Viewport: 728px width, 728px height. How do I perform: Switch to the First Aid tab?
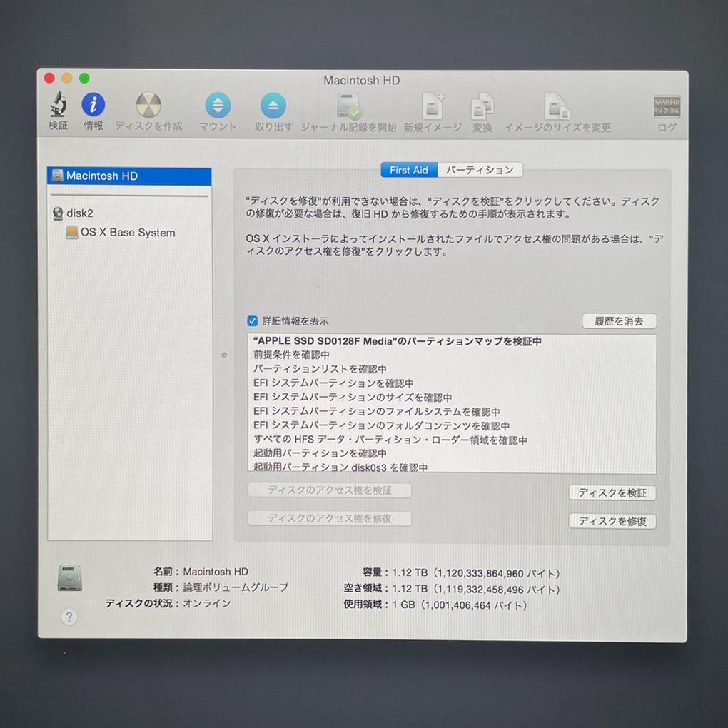pos(408,170)
